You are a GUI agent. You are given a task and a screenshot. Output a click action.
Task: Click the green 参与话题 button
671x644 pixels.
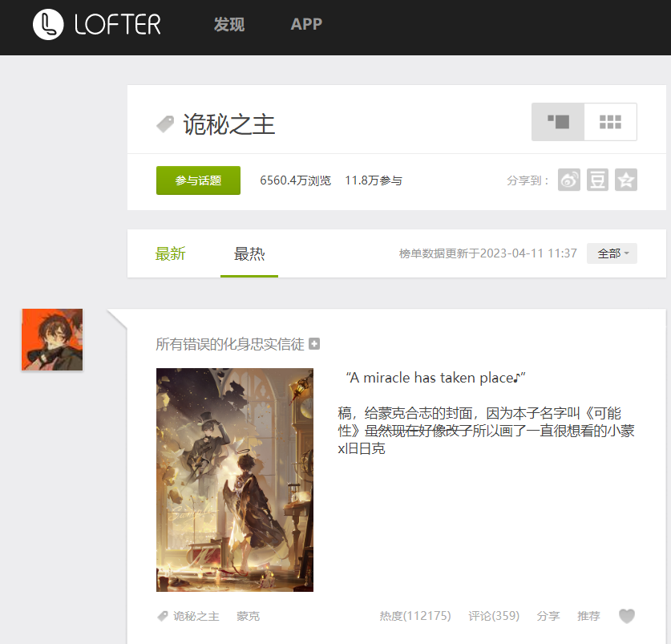(198, 180)
